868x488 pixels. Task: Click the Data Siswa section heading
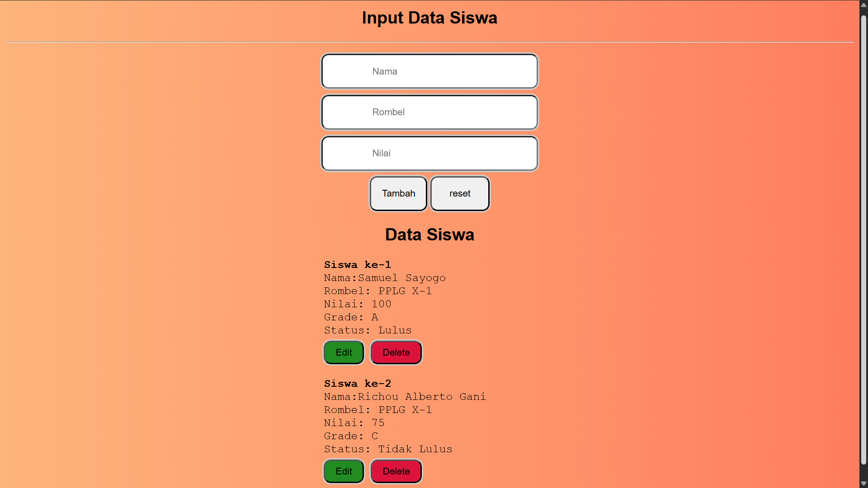coord(429,235)
